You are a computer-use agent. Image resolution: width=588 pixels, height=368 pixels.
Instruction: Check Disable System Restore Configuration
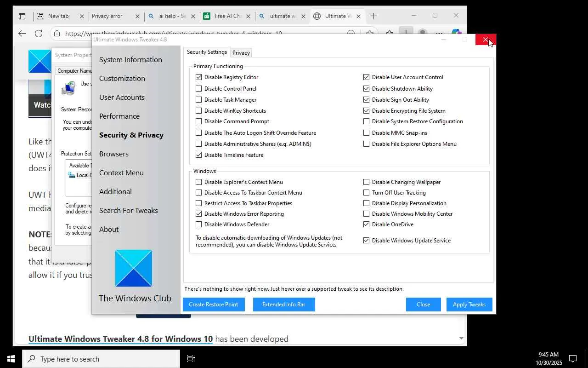(x=366, y=121)
